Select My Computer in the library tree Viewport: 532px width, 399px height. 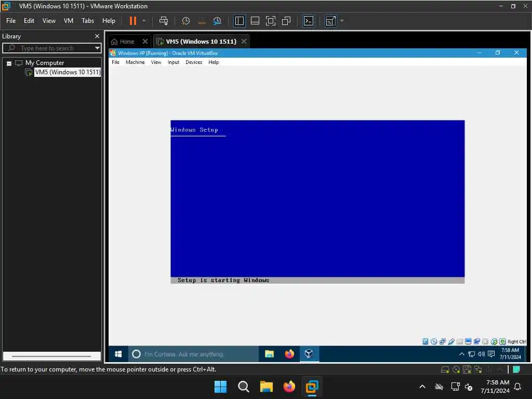(45, 63)
